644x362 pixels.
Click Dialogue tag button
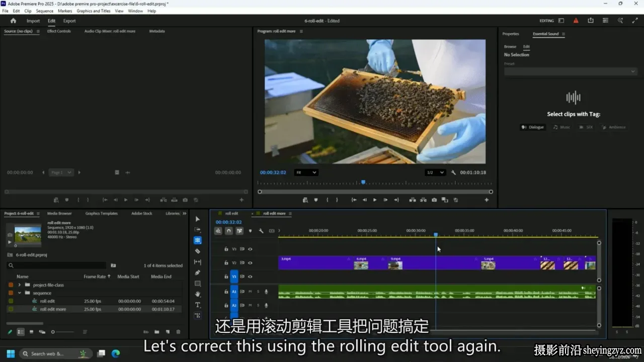point(533,127)
